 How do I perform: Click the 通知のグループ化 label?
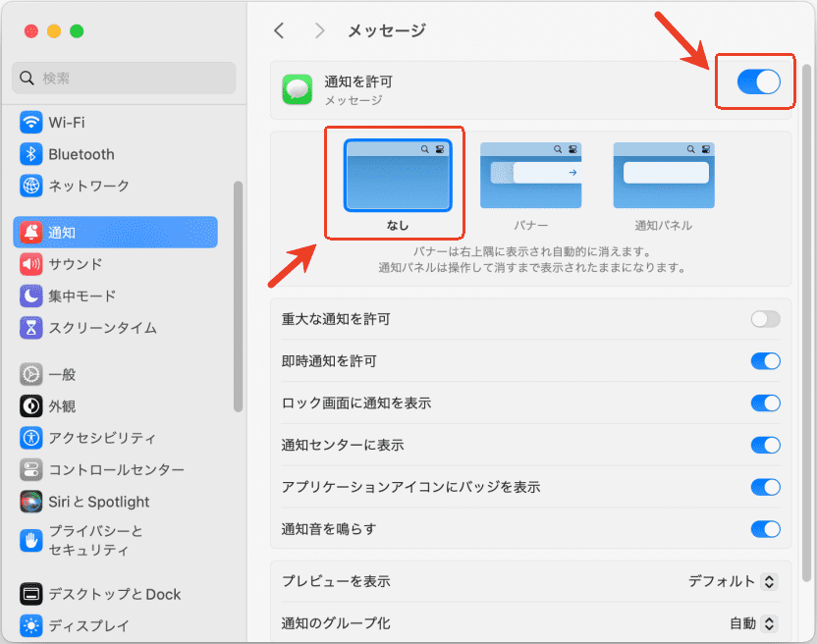[x=336, y=623]
